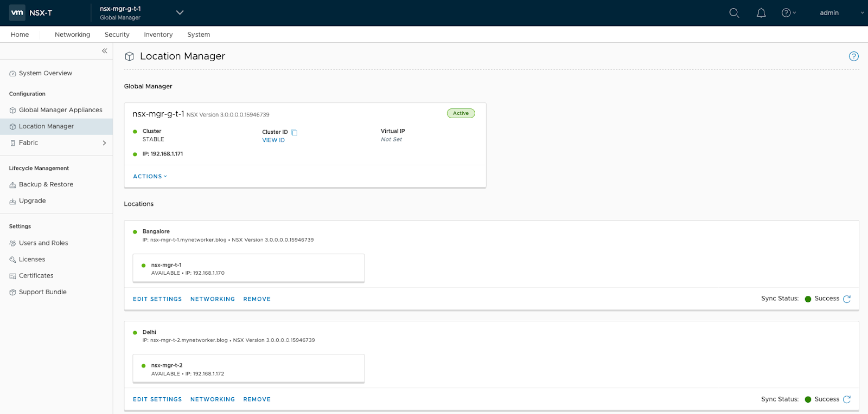The image size is (868, 414).
Task: Open the search magnifier icon
Action: [734, 13]
